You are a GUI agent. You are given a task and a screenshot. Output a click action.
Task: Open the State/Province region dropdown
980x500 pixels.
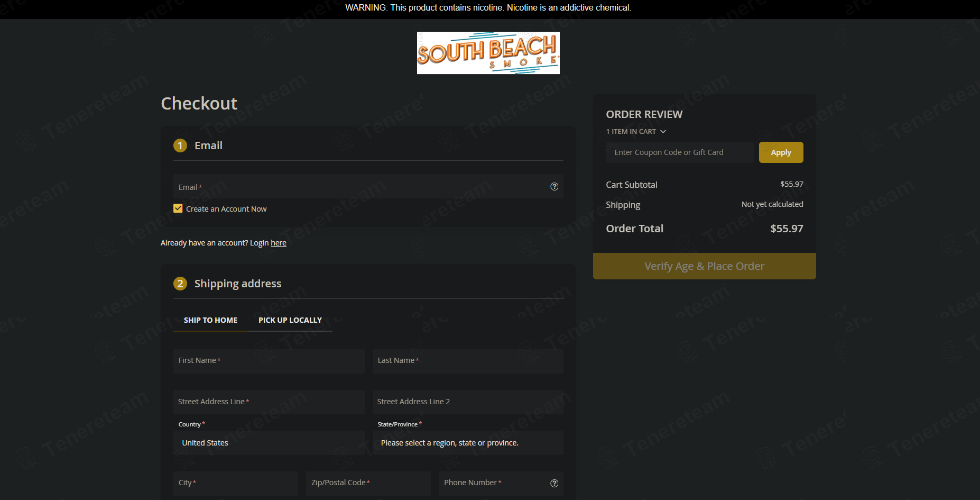pyautogui.click(x=468, y=443)
